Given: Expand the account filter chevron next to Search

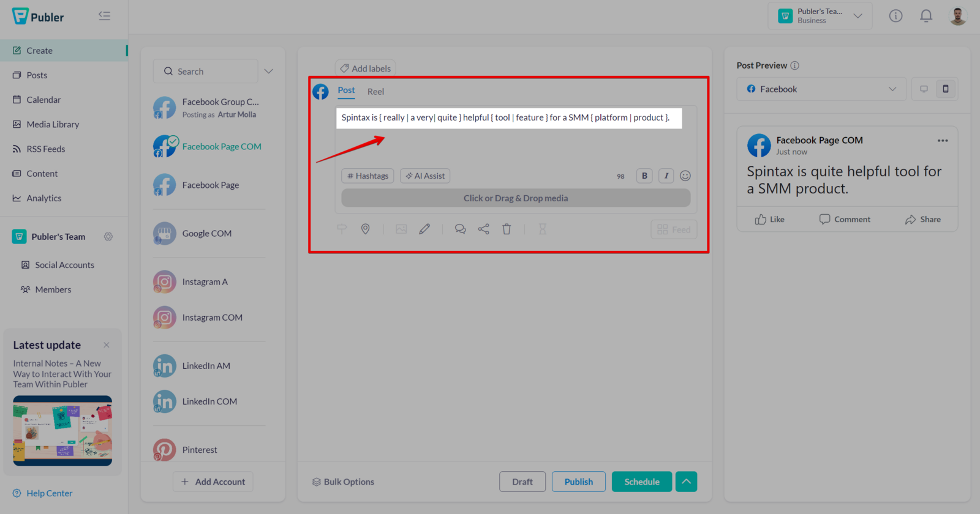Looking at the screenshot, I should [x=268, y=71].
